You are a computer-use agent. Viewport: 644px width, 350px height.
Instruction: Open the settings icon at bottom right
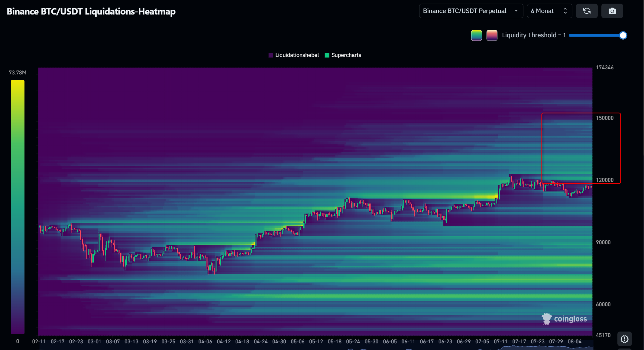coord(624,339)
